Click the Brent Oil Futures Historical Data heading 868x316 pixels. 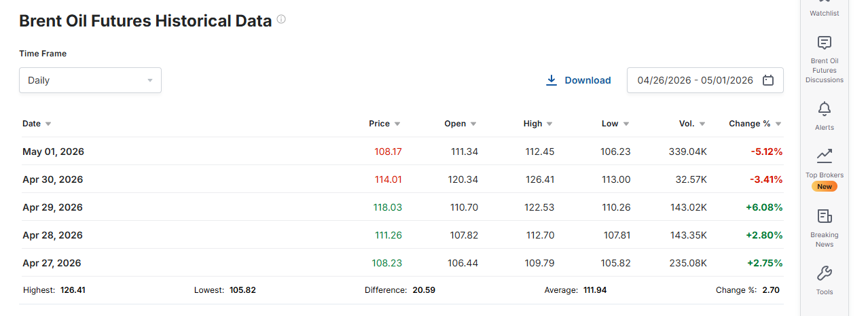click(x=145, y=21)
